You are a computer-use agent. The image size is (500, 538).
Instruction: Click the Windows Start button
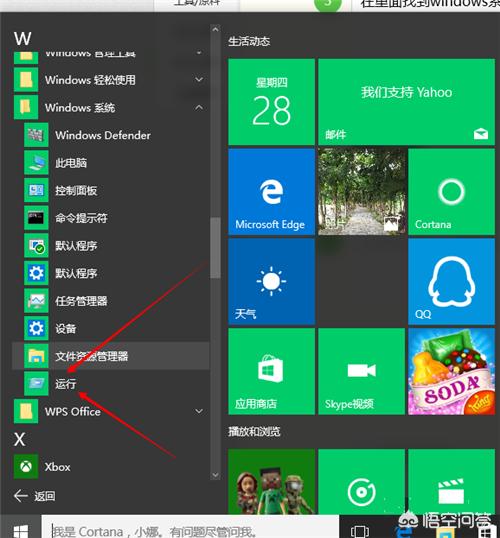[21, 530]
